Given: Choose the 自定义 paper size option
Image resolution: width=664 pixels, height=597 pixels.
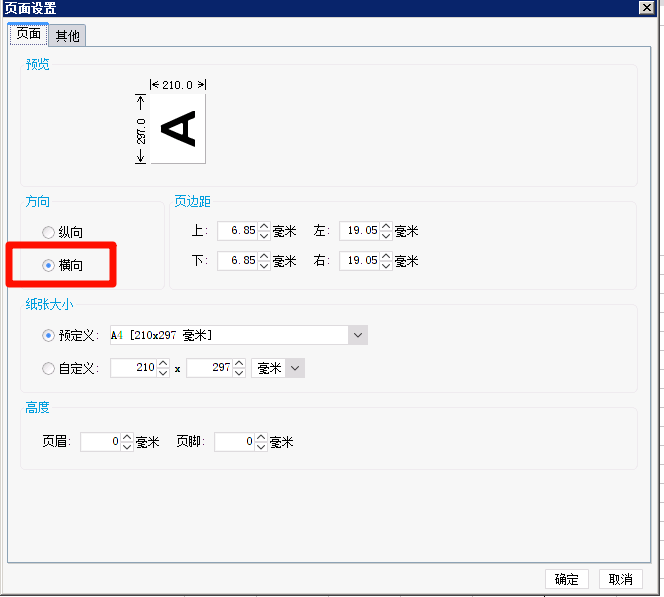Looking at the screenshot, I should 48,368.
